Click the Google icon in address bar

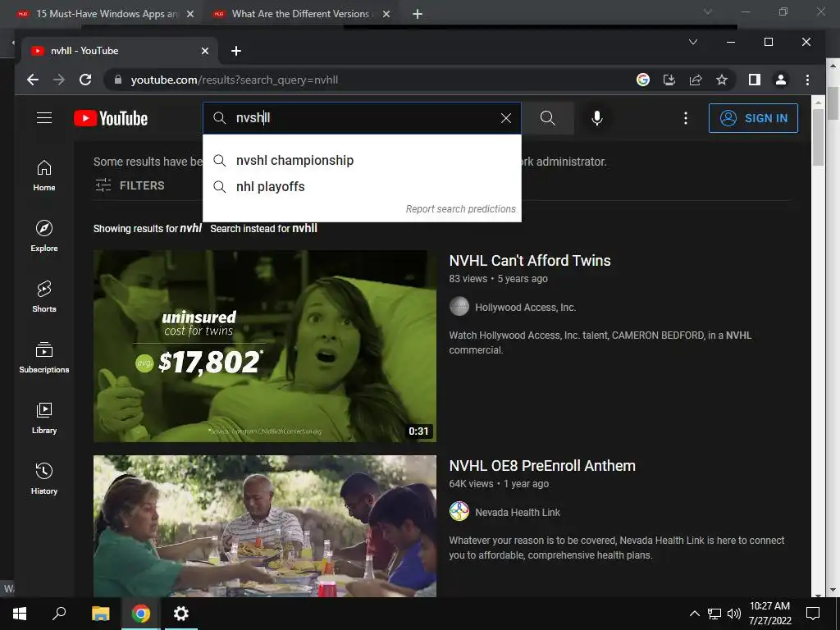point(643,80)
